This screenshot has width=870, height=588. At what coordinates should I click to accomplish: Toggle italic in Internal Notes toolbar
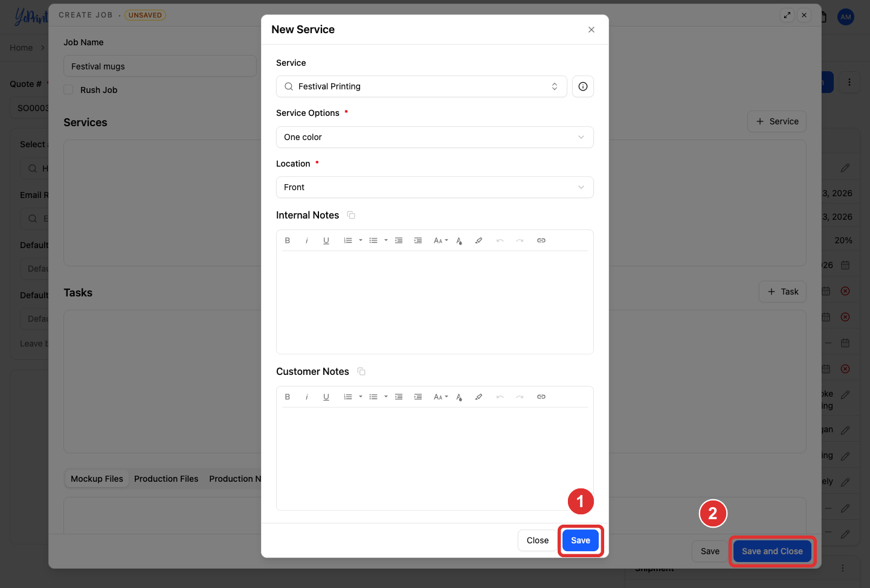307,240
